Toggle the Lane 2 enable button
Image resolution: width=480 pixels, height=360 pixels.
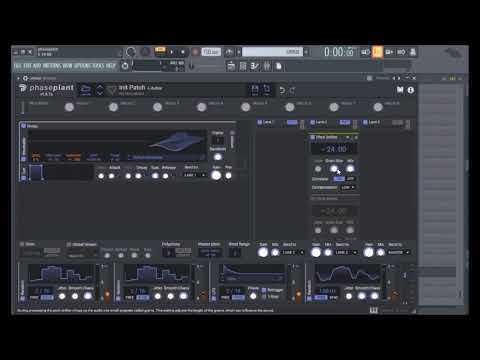coord(313,122)
